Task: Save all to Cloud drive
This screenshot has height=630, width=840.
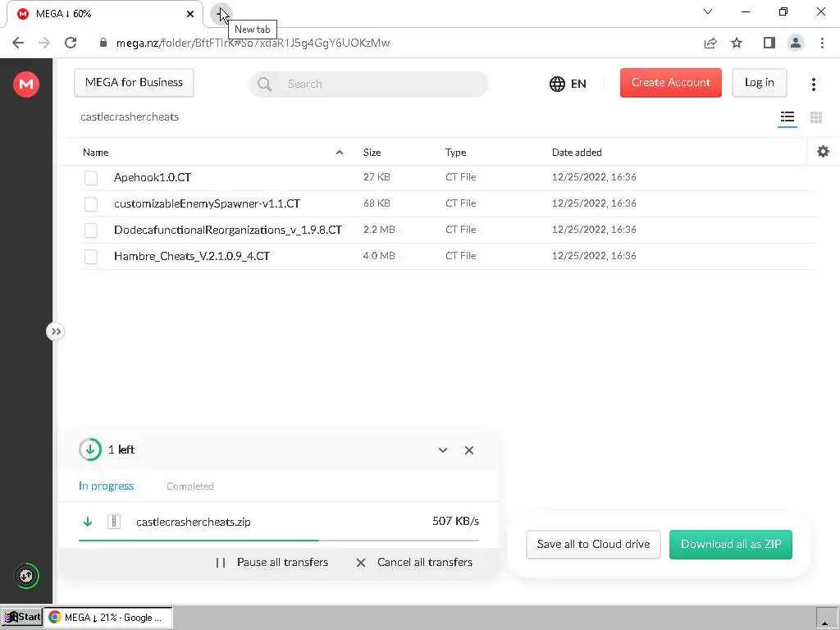Action: pyautogui.click(x=593, y=545)
